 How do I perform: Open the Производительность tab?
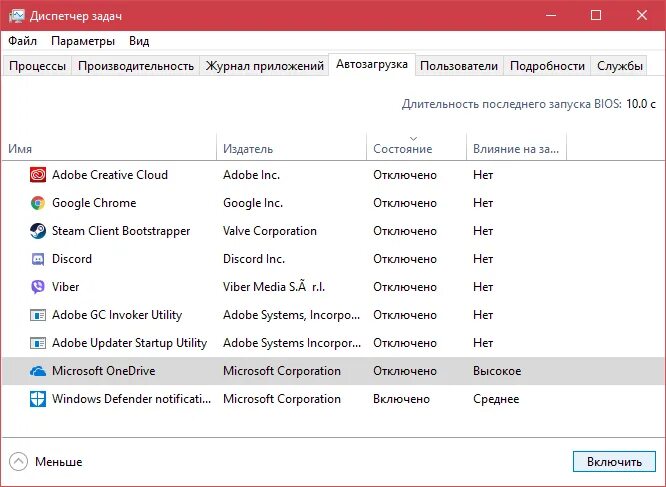click(136, 66)
